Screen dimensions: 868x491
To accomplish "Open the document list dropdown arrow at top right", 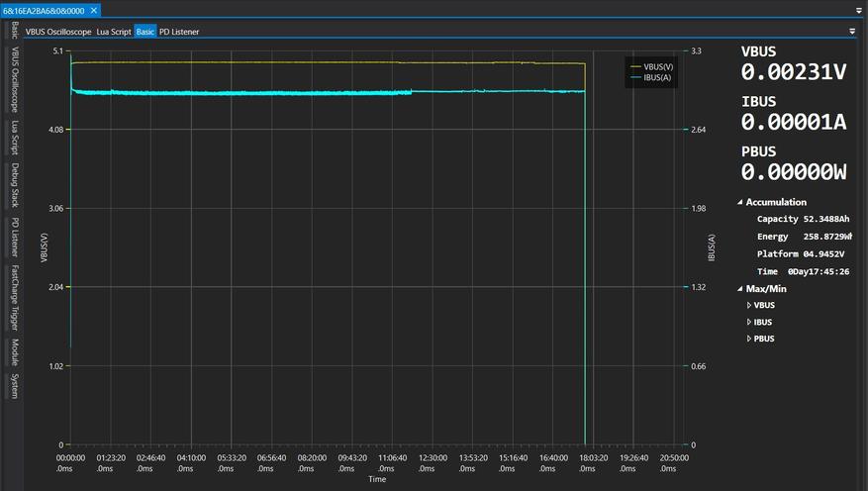I will 858,10.
